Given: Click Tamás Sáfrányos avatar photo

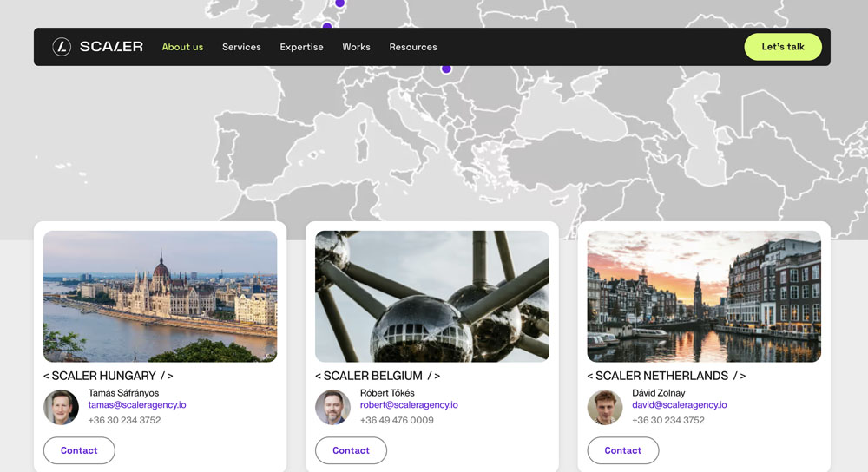Looking at the screenshot, I should click(61, 407).
